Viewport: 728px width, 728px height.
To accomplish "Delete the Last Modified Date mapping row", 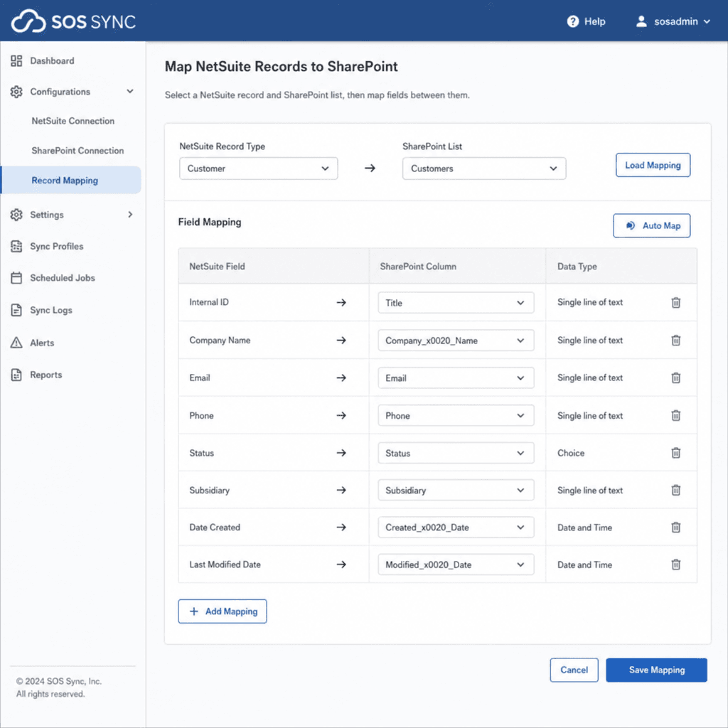I will click(x=675, y=564).
